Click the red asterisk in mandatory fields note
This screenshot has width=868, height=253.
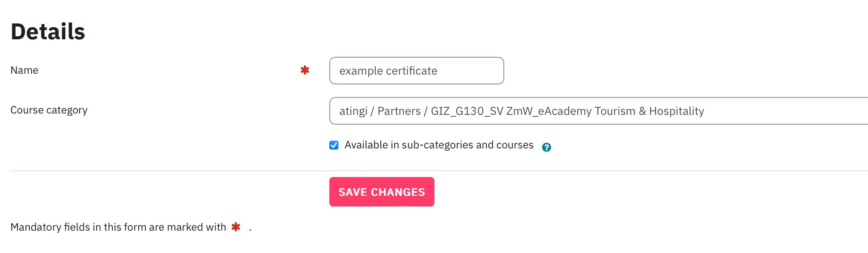point(236,227)
